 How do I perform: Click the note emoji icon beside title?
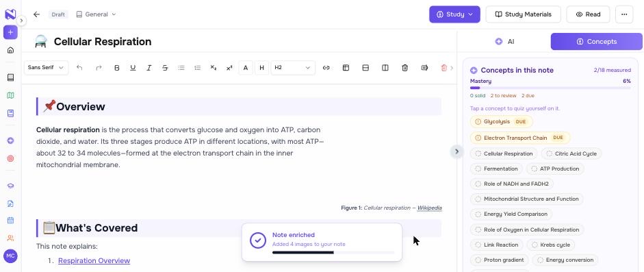(40, 42)
